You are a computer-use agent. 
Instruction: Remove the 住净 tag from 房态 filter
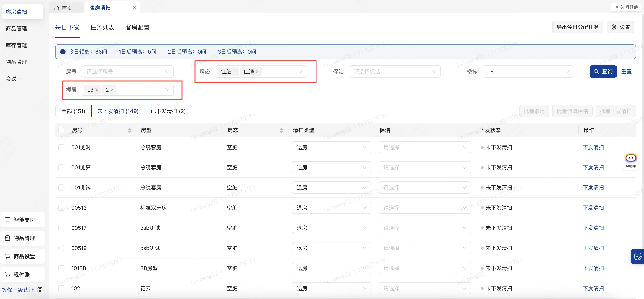(x=258, y=72)
